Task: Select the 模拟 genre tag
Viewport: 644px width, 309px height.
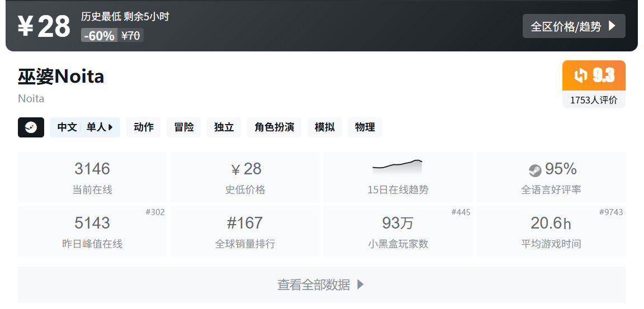Action: click(324, 127)
